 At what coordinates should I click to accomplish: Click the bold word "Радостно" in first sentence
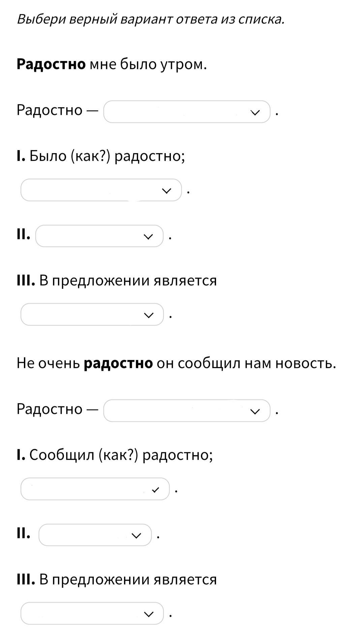click(51, 64)
